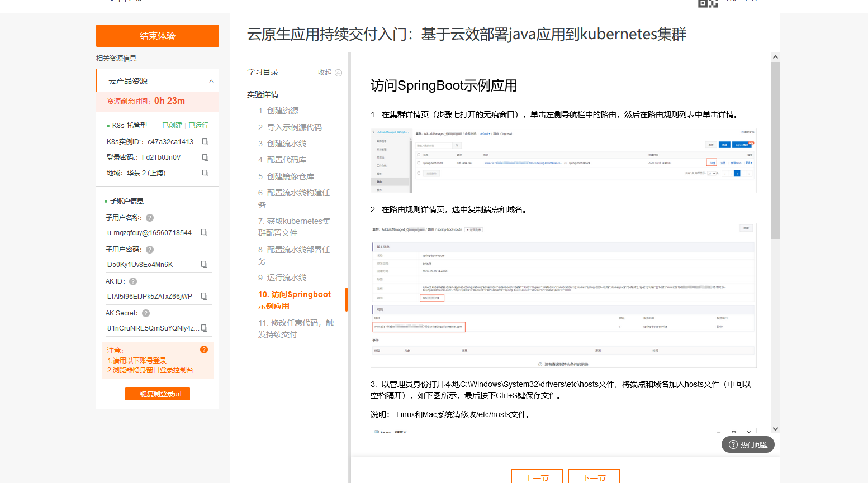Click the 资源剩余时间 0h 23m text
This screenshot has height=483, width=868.
(146, 101)
